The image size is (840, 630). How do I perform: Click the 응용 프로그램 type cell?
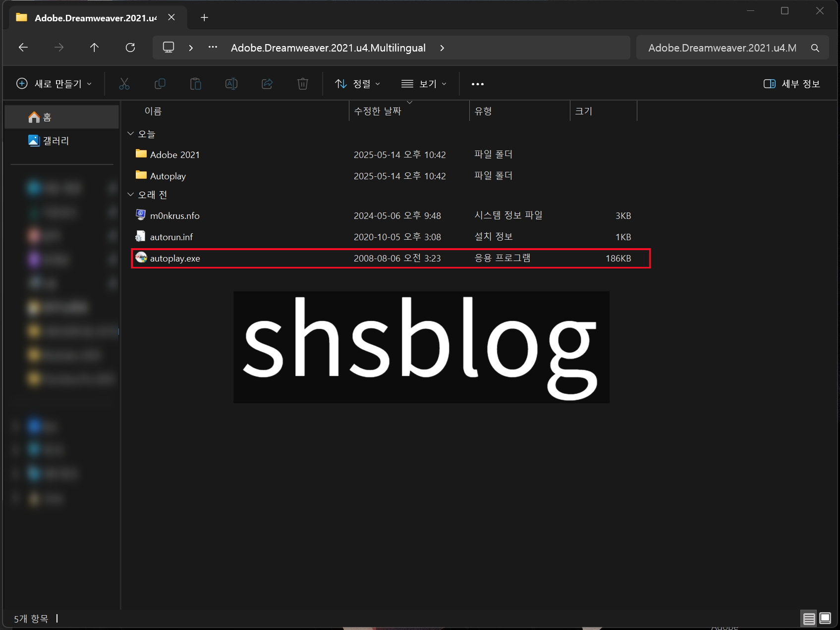(503, 258)
